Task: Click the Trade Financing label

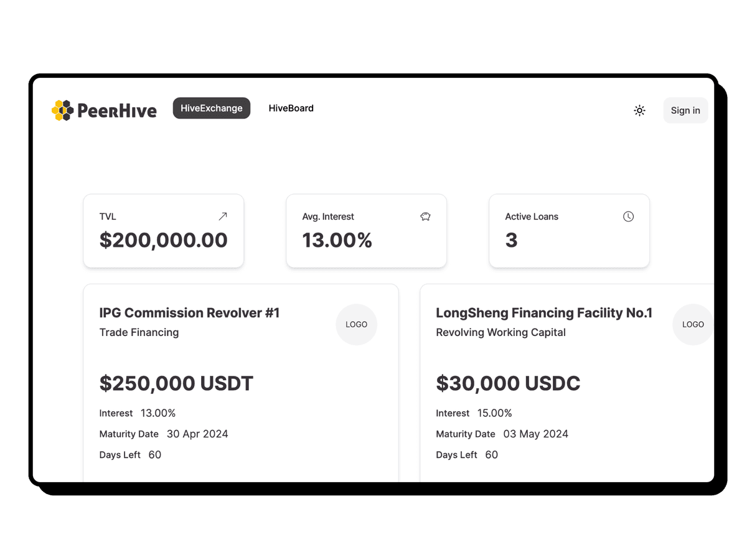Action: click(139, 332)
